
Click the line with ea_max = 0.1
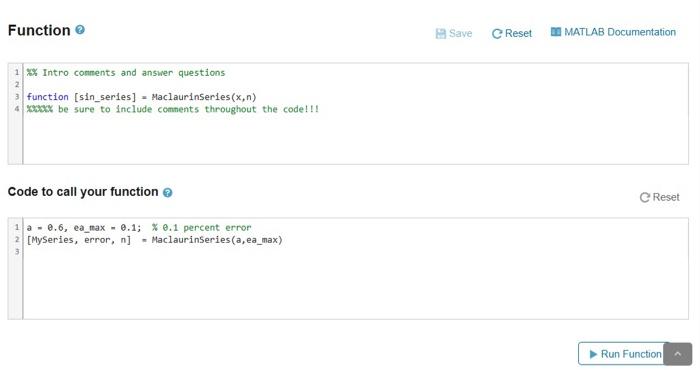pos(139,228)
